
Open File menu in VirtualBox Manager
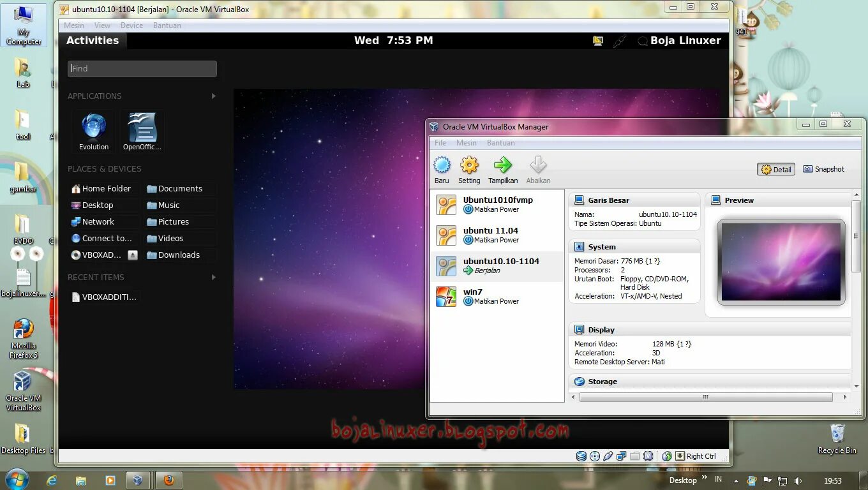pos(440,143)
